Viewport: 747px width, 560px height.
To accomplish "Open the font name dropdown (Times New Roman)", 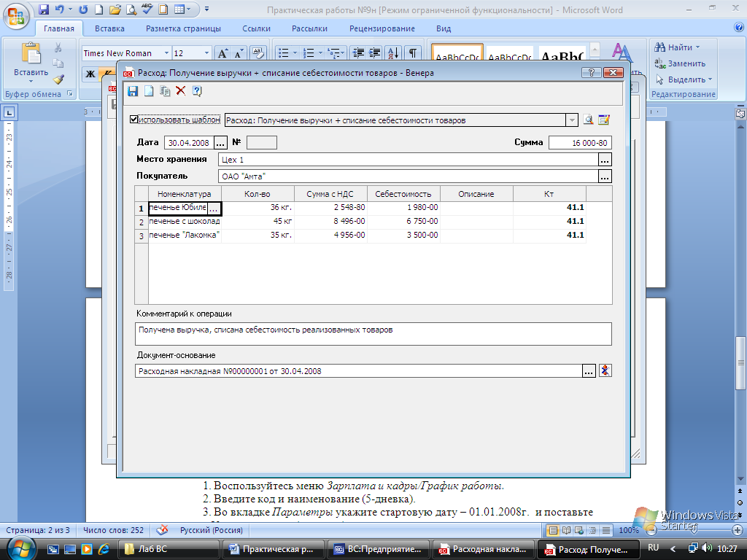I will point(166,52).
